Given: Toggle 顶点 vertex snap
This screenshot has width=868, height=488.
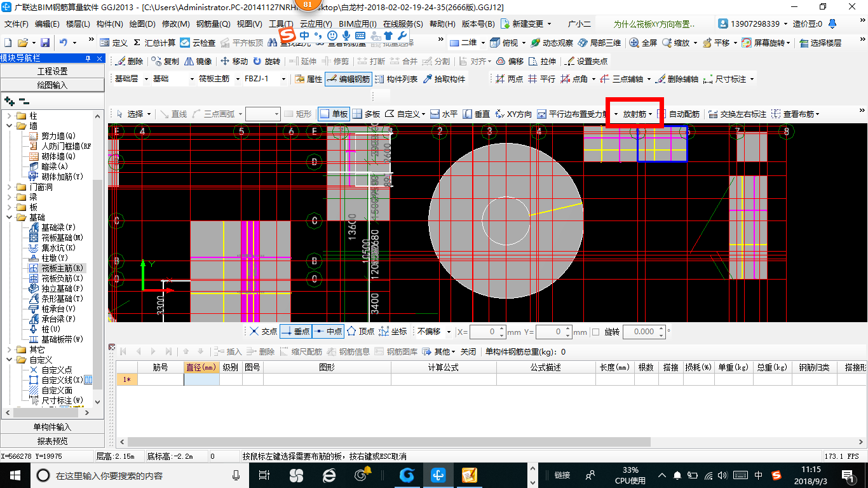Looking at the screenshot, I should coord(360,332).
